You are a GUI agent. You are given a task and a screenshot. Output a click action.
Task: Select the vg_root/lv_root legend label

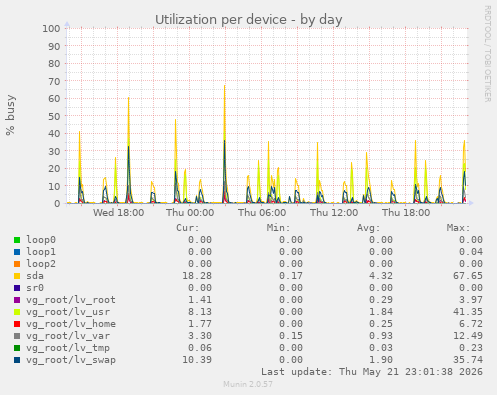click(x=71, y=300)
